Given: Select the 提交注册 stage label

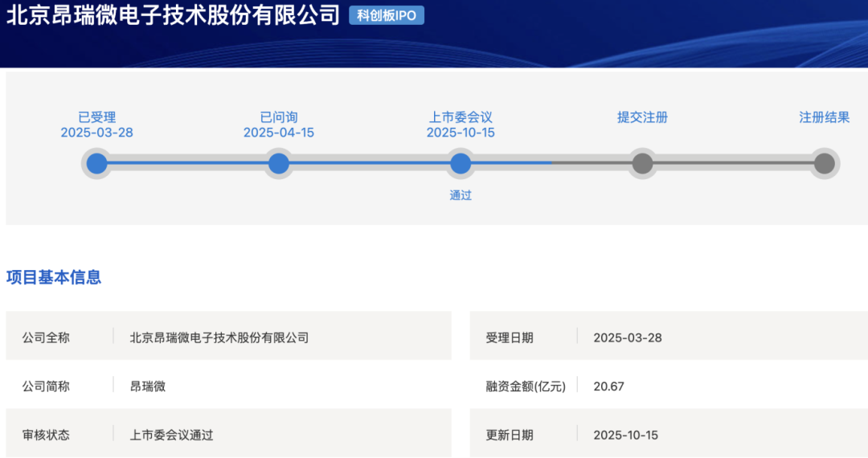Looking at the screenshot, I should 642,117.
